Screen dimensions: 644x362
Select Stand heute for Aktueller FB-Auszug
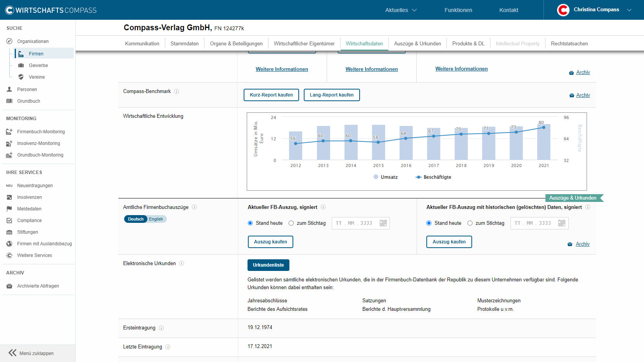(x=250, y=223)
